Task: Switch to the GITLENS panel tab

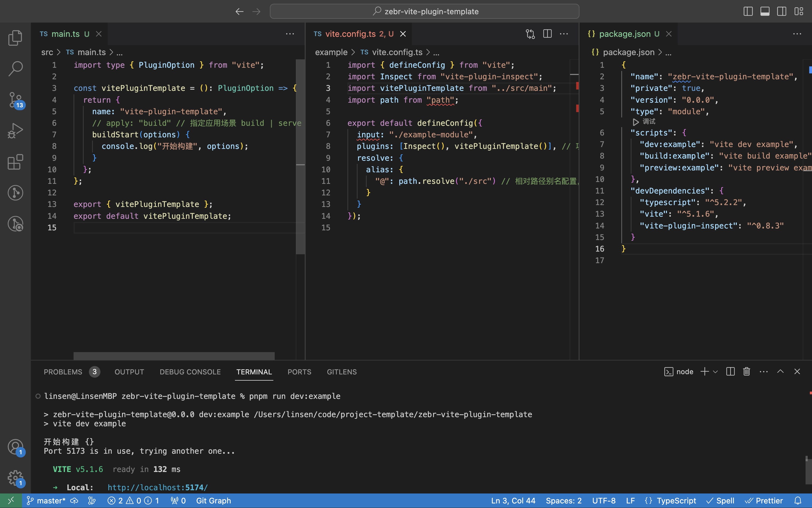Action: click(342, 372)
